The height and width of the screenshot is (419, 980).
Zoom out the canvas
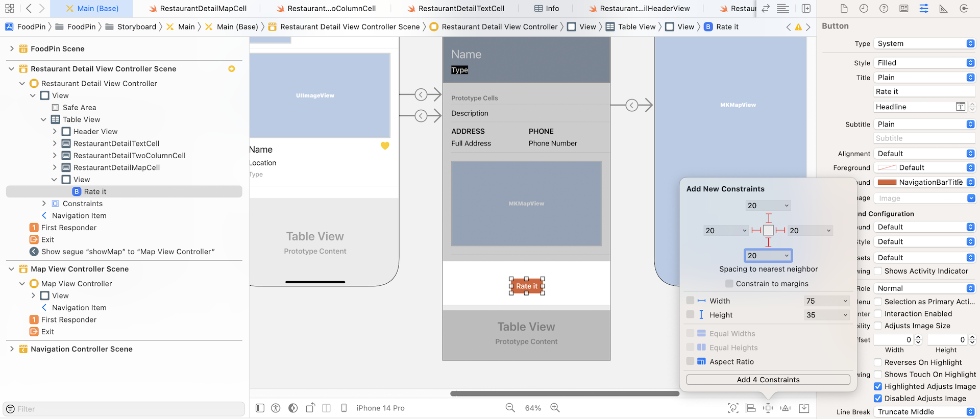(x=510, y=408)
